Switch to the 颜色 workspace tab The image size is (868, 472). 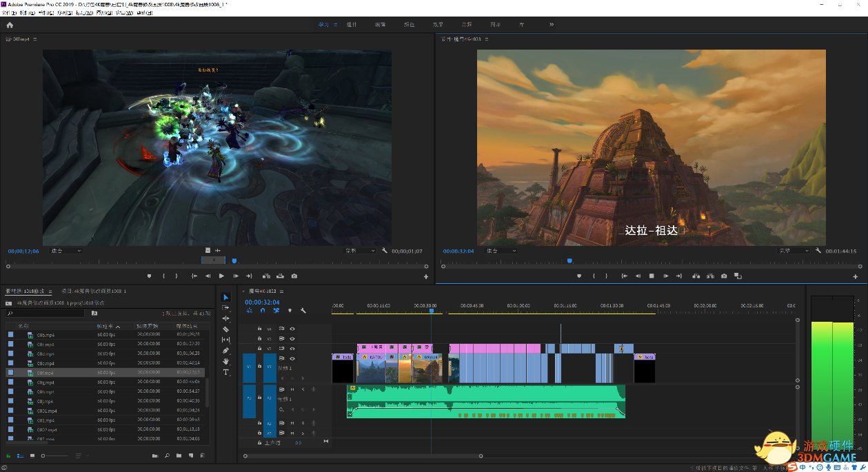pyautogui.click(x=409, y=25)
